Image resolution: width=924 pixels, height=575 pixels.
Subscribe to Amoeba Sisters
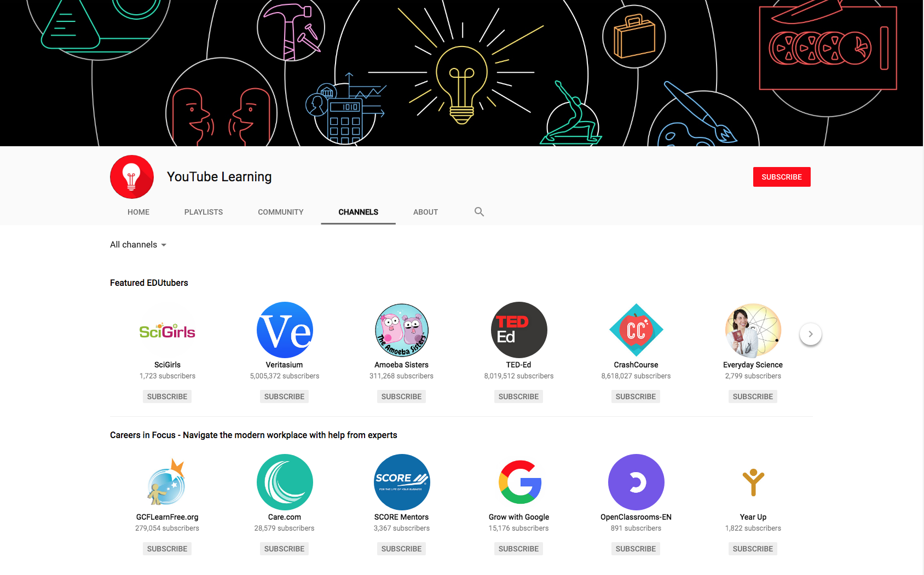(x=402, y=396)
